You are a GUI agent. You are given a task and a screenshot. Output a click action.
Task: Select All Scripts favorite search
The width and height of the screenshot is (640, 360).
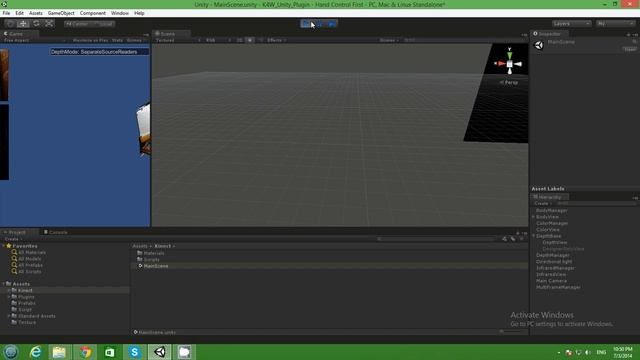pos(27,271)
